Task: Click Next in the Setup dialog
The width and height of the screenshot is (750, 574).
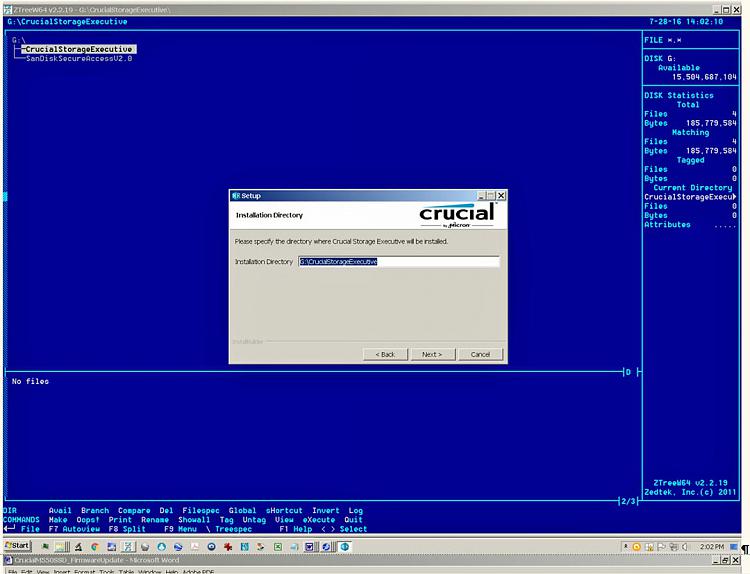Action: point(432,354)
